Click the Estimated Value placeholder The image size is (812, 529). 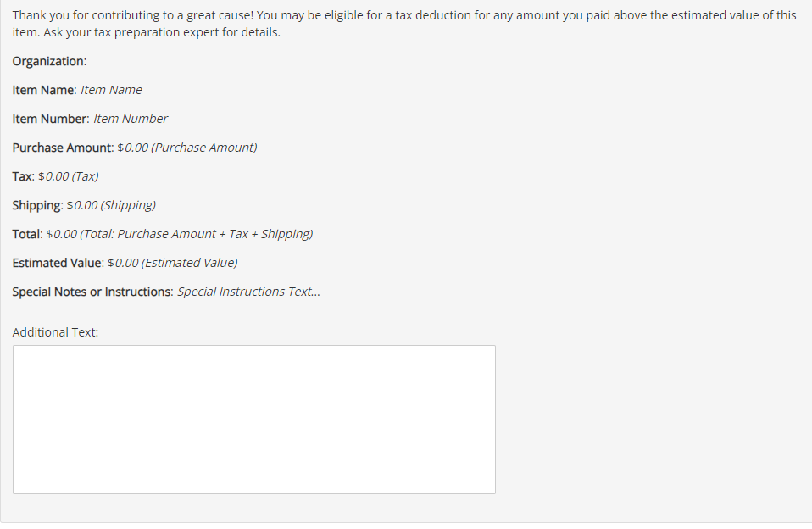(173, 263)
